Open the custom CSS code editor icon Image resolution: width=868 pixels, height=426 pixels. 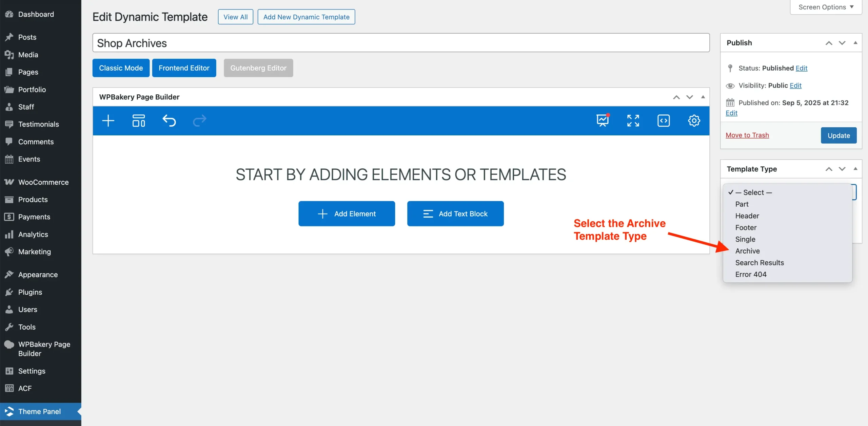(664, 121)
